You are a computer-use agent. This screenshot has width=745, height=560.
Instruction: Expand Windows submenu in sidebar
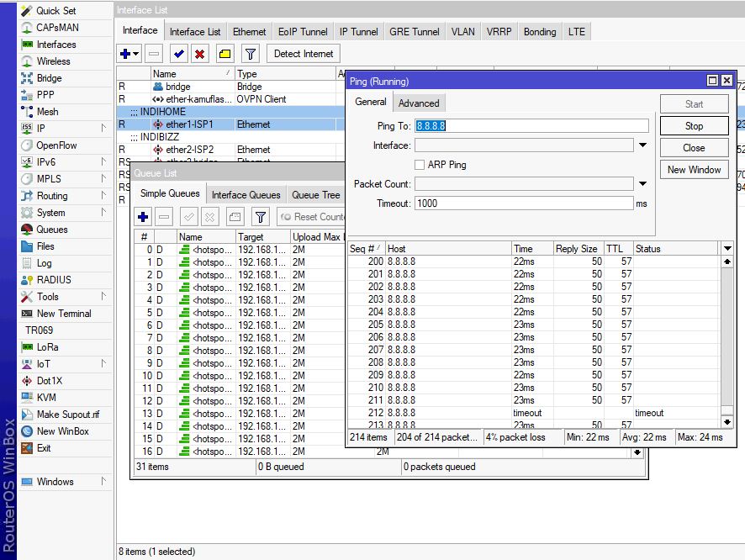(103, 481)
